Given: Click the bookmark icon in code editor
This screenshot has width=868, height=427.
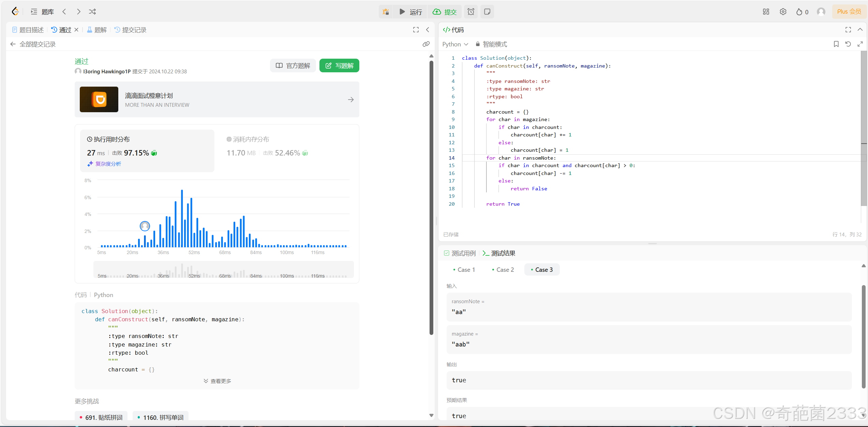Looking at the screenshot, I should (x=836, y=44).
